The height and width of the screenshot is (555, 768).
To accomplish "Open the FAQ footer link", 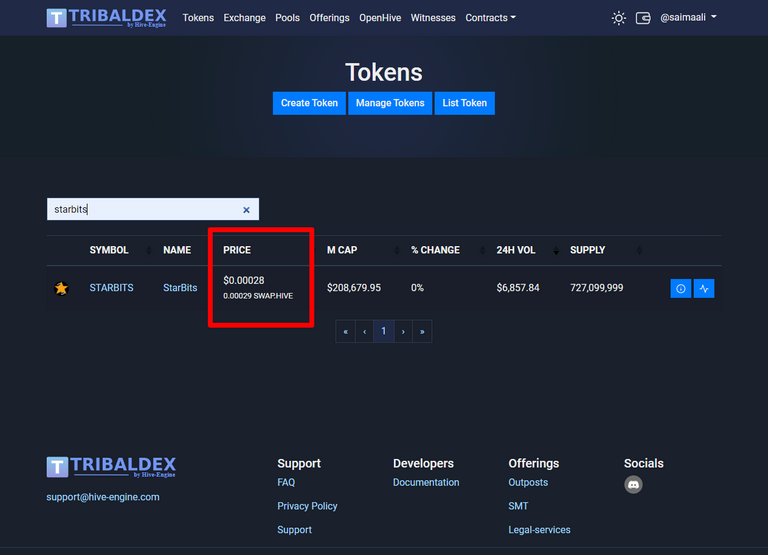I will (x=286, y=483).
